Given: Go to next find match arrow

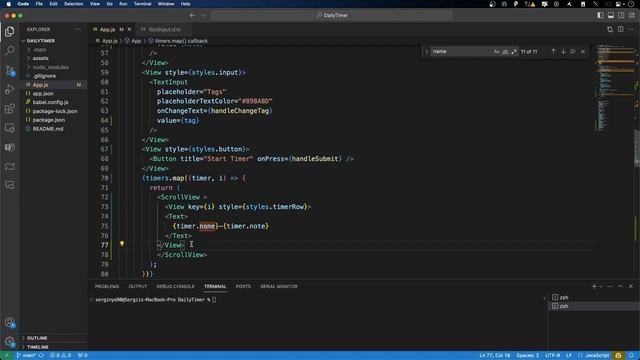Looking at the screenshot, I should (x=563, y=51).
